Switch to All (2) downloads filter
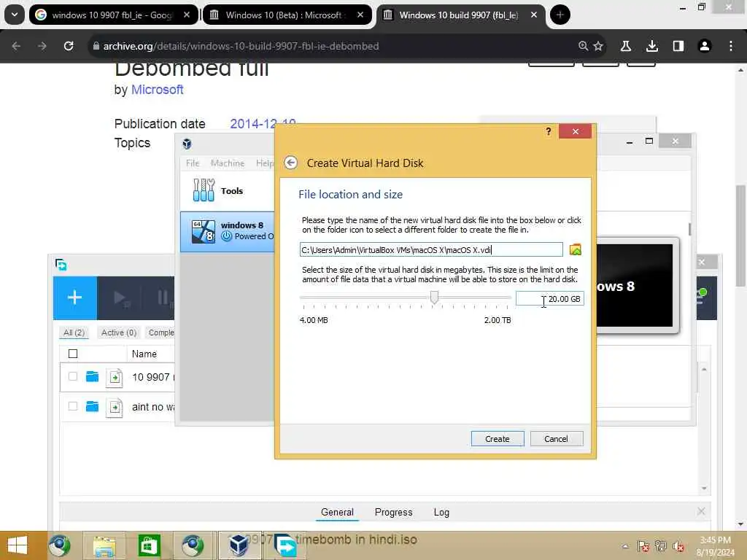The height and width of the screenshot is (560, 747). pyautogui.click(x=74, y=332)
